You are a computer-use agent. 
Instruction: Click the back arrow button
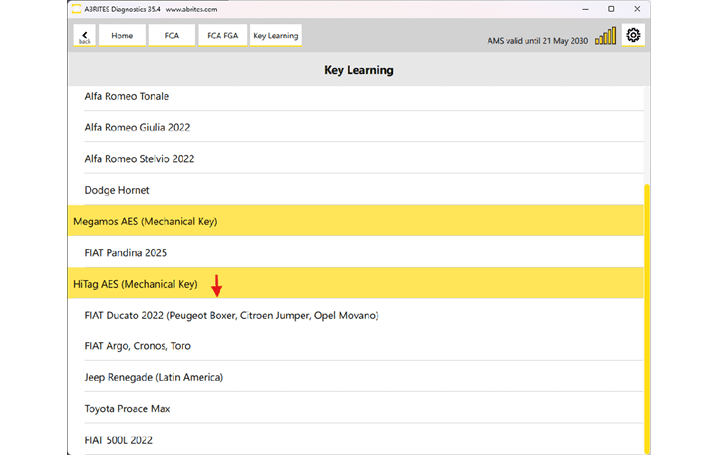point(84,36)
